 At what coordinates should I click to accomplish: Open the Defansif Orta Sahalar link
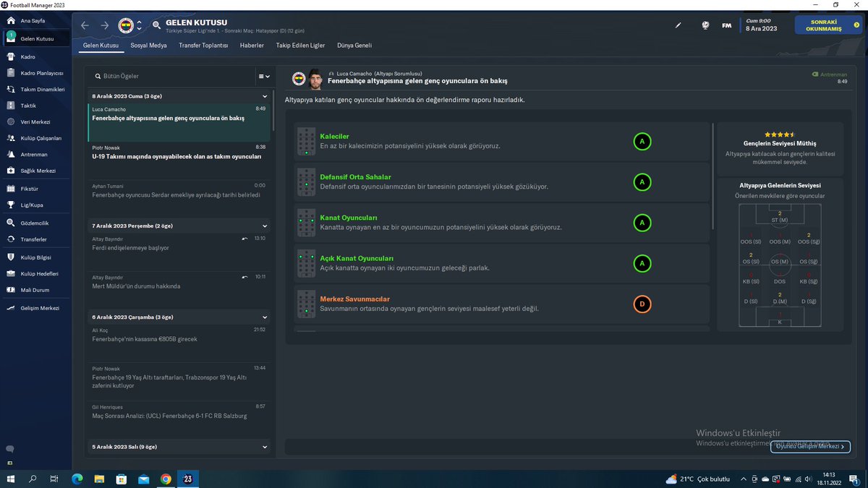pyautogui.click(x=355, y=177)
